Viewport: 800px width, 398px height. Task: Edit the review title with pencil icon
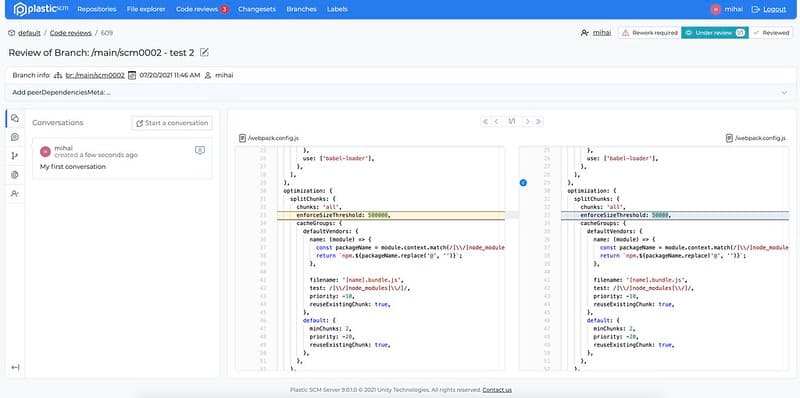point(204,52)
